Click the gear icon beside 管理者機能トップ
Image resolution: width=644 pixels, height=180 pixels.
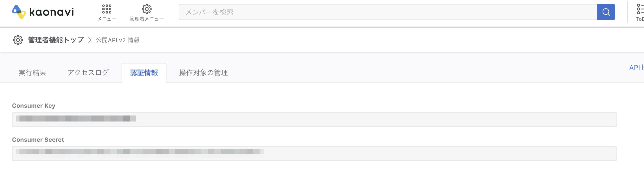[x=18, y=40]
